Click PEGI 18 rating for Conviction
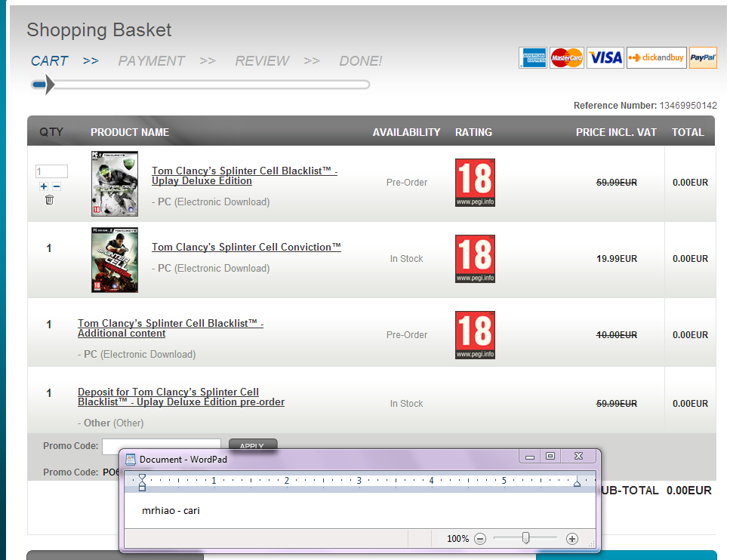730x560 pixels. [475, 259]
